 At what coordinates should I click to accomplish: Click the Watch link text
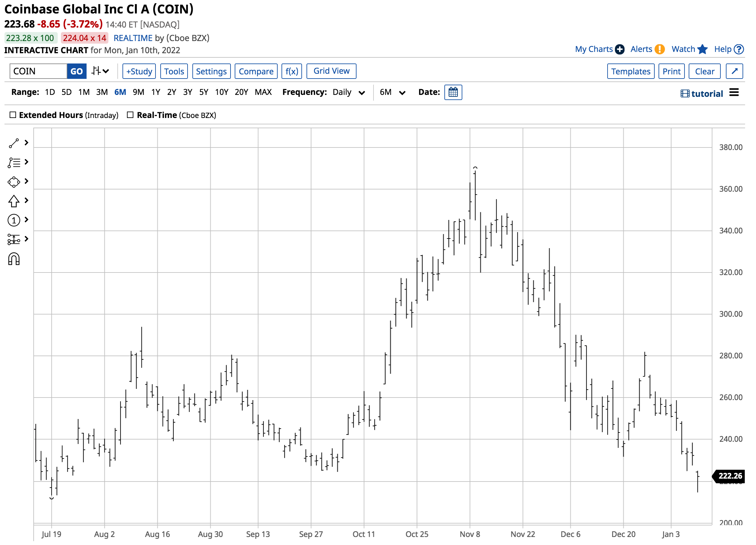tap(683, 49)
